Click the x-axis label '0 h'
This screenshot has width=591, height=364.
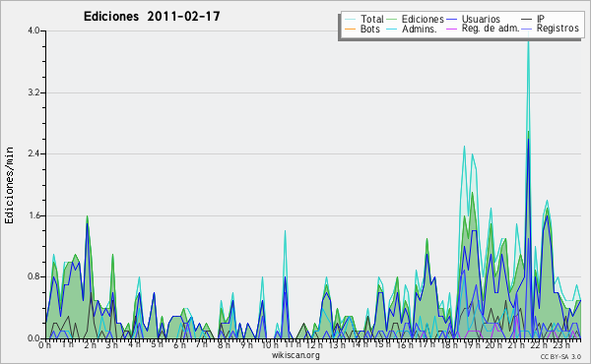[x=44, y=344]
